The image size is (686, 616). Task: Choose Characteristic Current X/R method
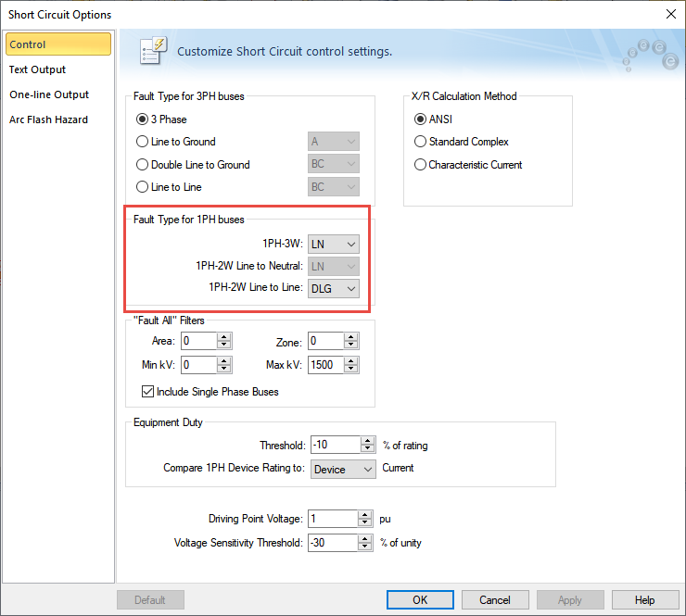[x=421, y=165]
